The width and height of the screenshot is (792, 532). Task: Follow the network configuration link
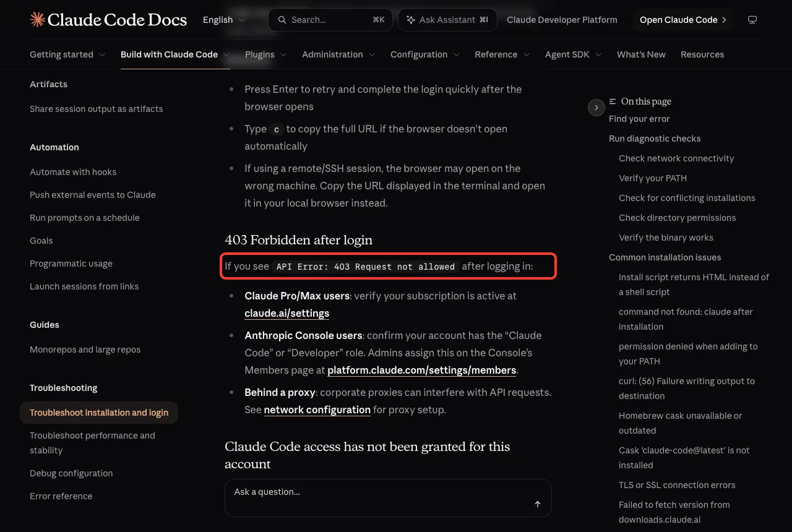click(x=317, y=410)
